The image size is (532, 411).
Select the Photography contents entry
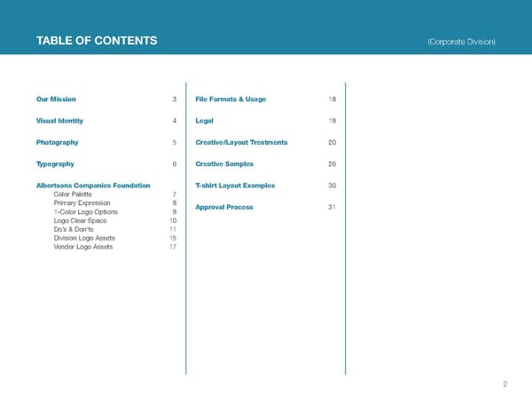[x=58, y=142]
